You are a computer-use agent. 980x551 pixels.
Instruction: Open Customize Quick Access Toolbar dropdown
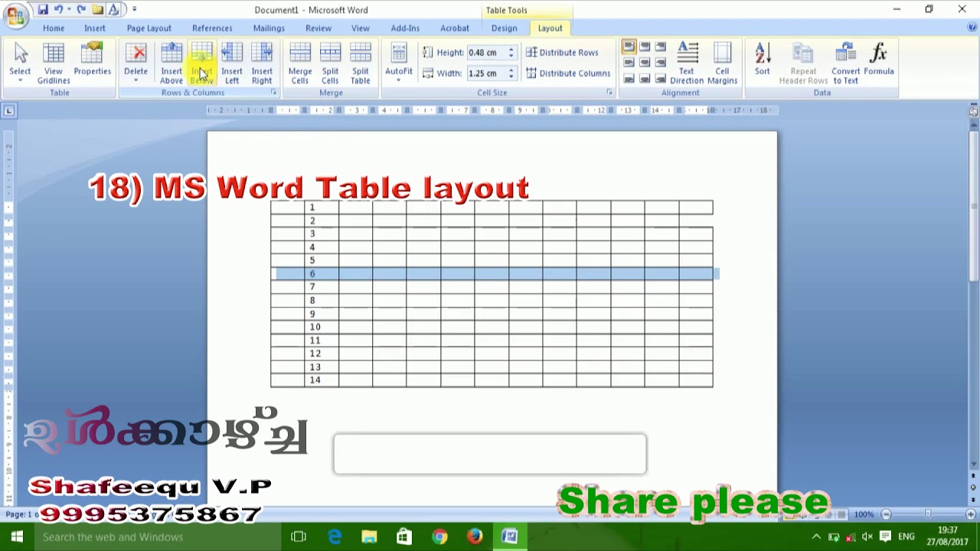point(134,9)
